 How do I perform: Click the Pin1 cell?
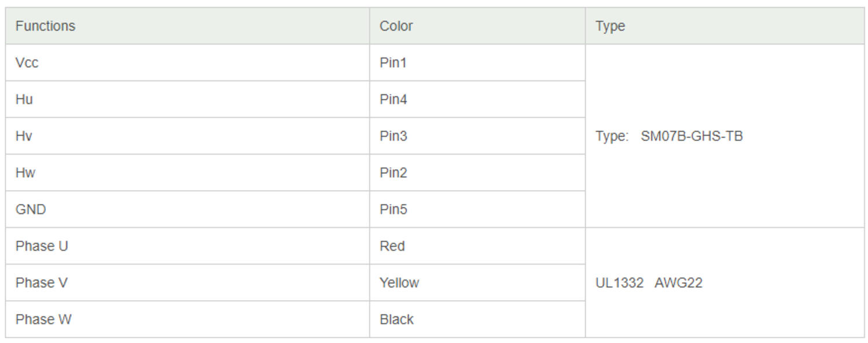tap(393, 63)
